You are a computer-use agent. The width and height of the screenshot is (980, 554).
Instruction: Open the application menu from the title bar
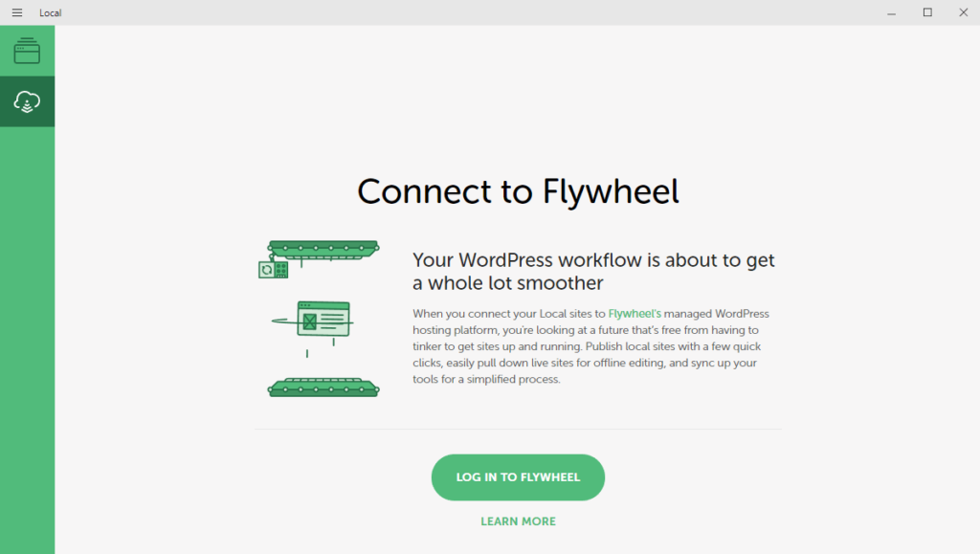[16, 12]
